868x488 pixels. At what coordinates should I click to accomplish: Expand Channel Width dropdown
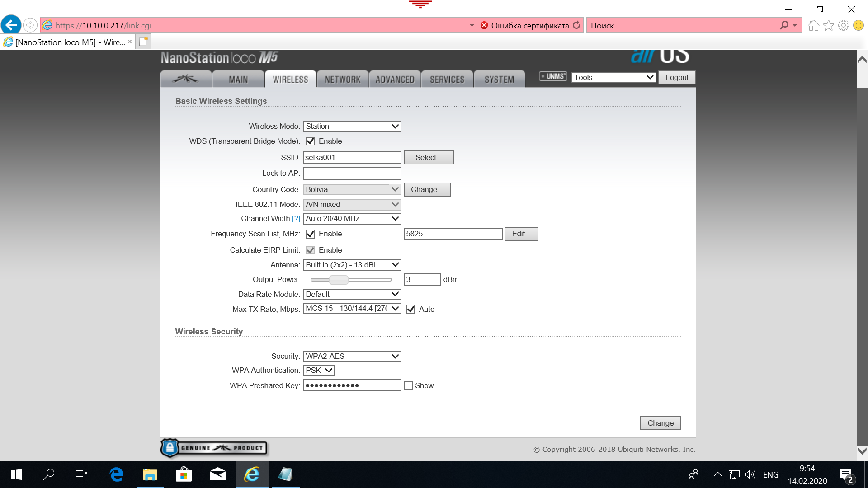click(352, 219)
